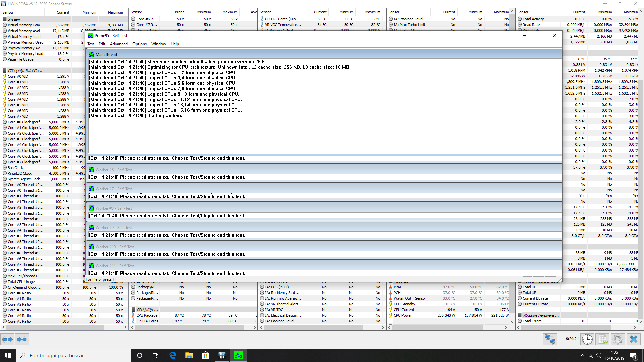Open the Prime95 Window menu

coord(158,44)
